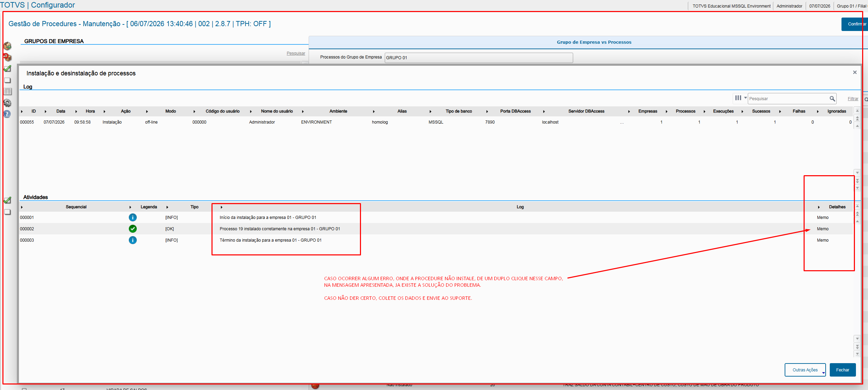Close the Instalação e desinstalação dialog
The width and height of the screenshot is (868, 390).
[x=855, y=72]
